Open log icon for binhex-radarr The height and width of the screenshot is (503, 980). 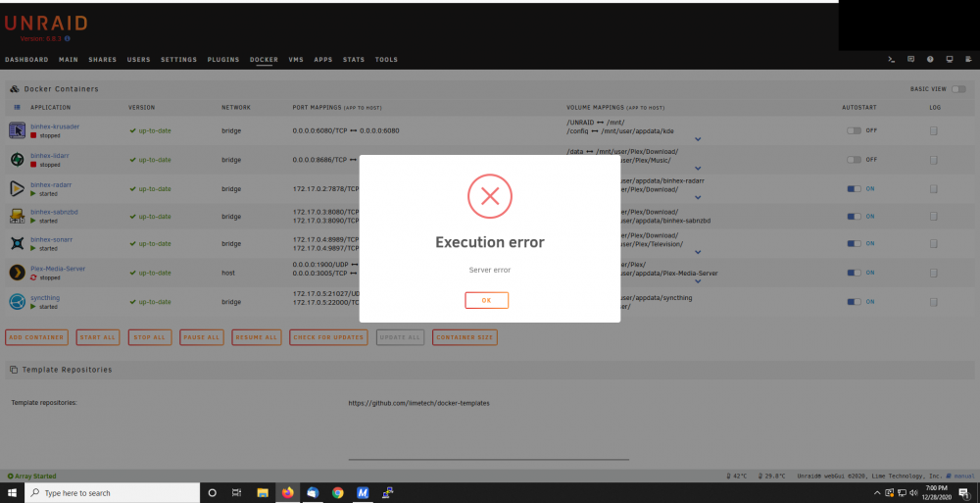(x=934, y=188)
